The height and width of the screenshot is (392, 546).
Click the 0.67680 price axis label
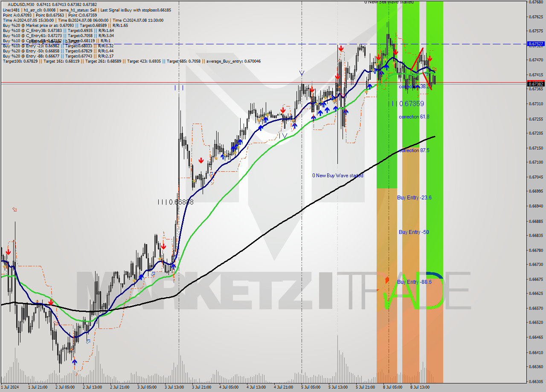tap(537, 2)
